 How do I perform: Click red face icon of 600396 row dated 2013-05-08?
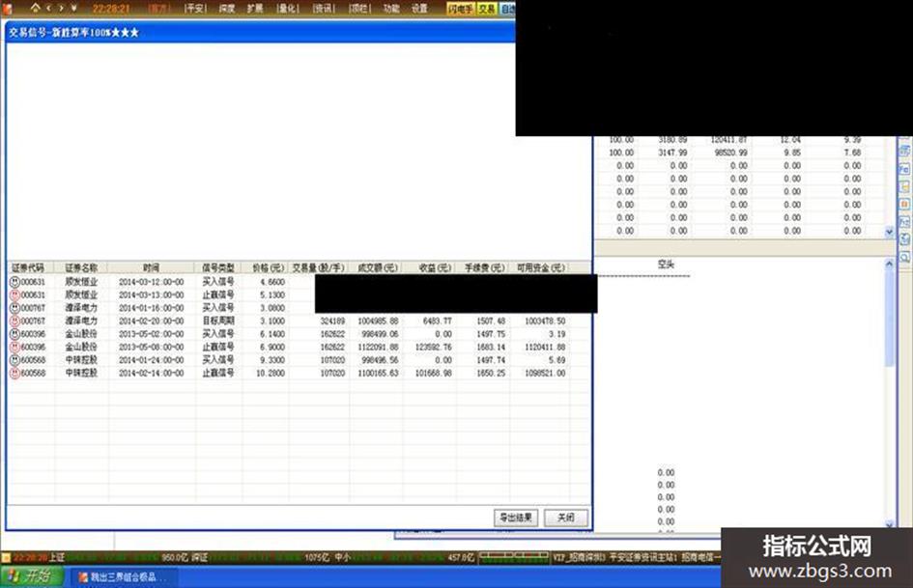14,347
